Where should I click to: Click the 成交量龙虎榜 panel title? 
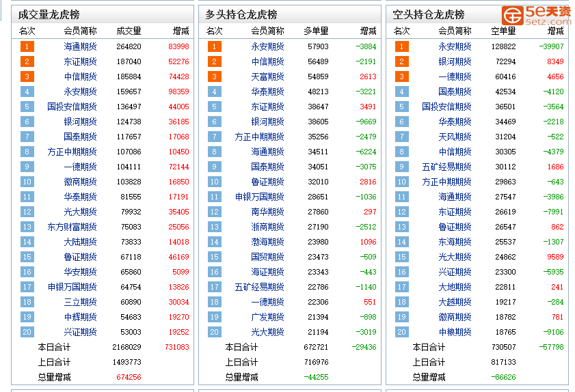(49, 14)
